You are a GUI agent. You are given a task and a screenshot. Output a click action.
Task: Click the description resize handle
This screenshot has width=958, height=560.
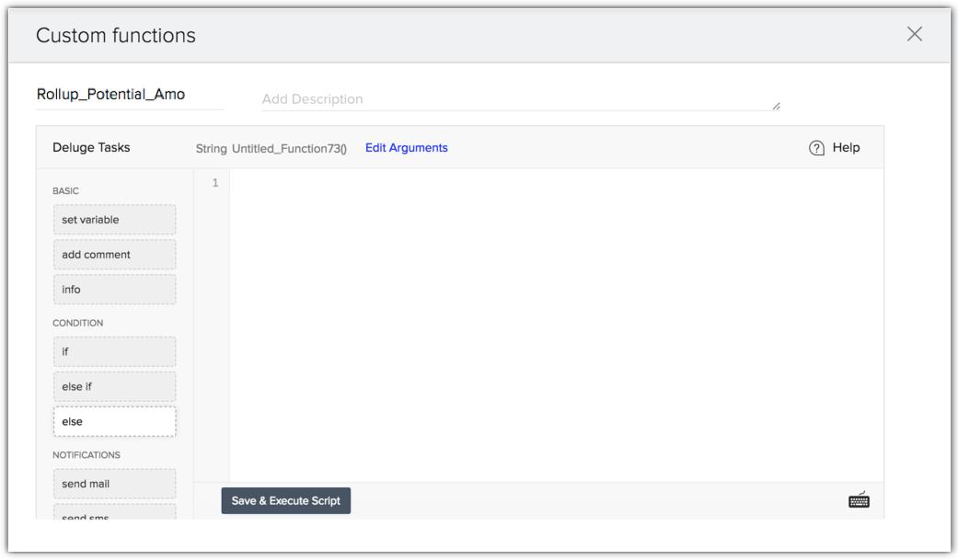[776, 107]
